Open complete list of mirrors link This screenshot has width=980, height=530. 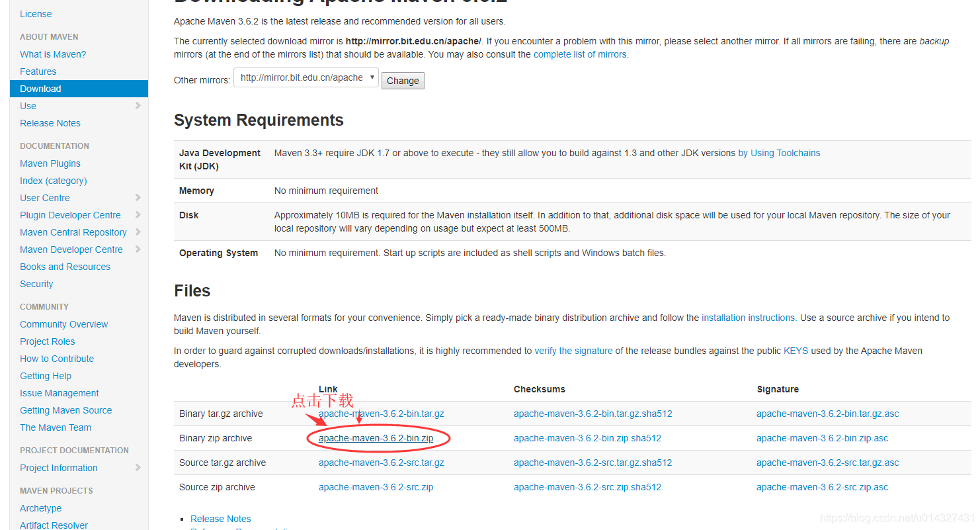point(580,54)
